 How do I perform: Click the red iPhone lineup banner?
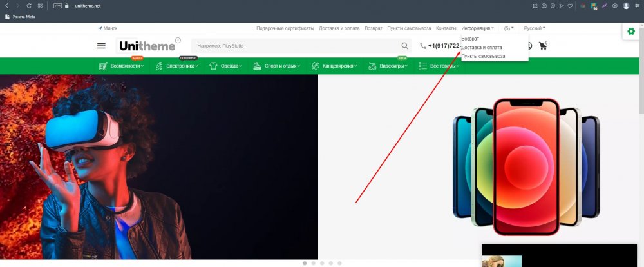click(526, 166)
